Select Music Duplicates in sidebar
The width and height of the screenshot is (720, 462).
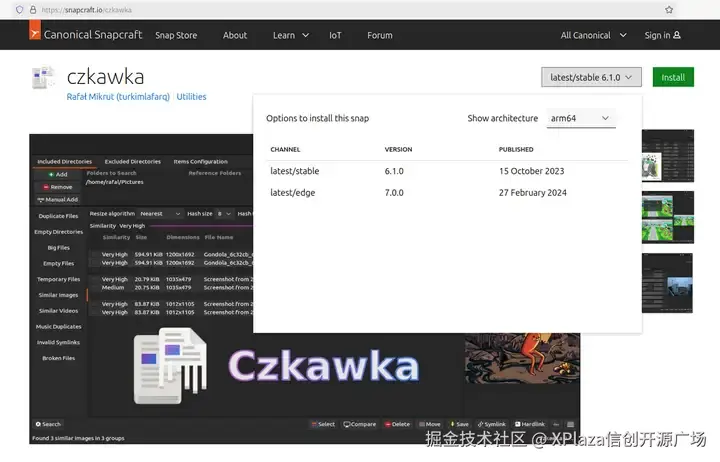pos(58,327)
